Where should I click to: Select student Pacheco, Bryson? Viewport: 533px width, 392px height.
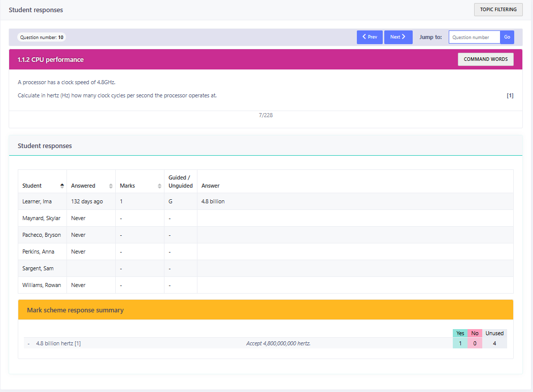pyautogui.click(x=41, y=235)
